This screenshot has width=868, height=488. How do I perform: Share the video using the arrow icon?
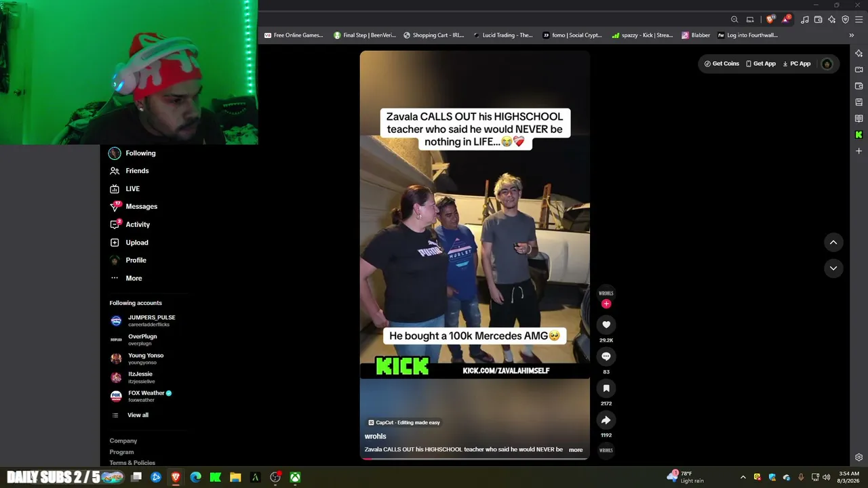click(x=606, y=420)
